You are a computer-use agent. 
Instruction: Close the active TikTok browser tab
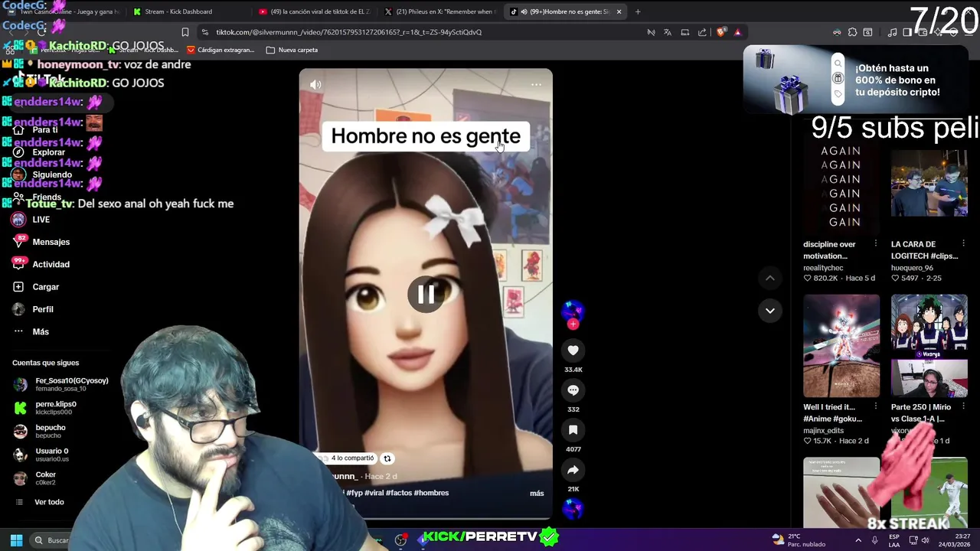point(619,11)
